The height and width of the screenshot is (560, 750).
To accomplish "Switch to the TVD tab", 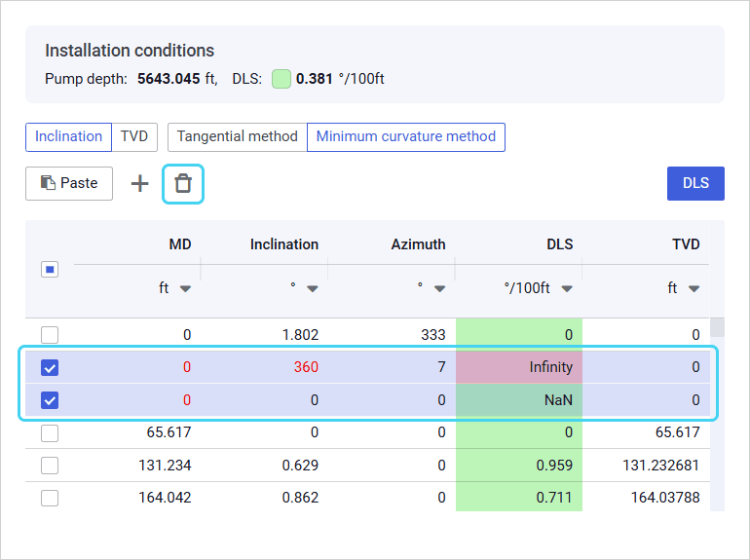I will (133, 136).
